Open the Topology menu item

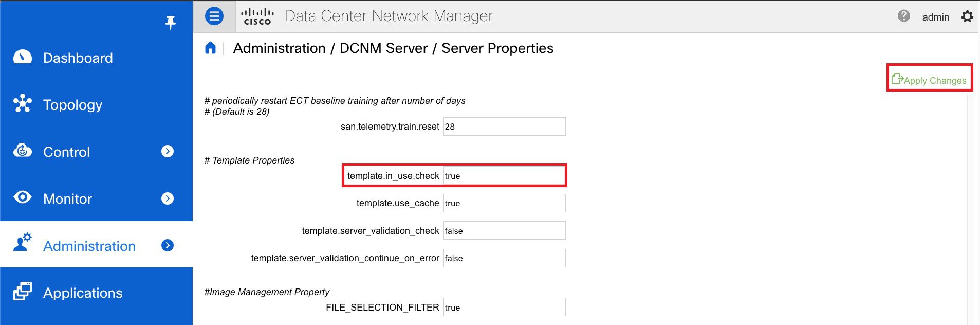pyautogui.click(x=97, y=104)
